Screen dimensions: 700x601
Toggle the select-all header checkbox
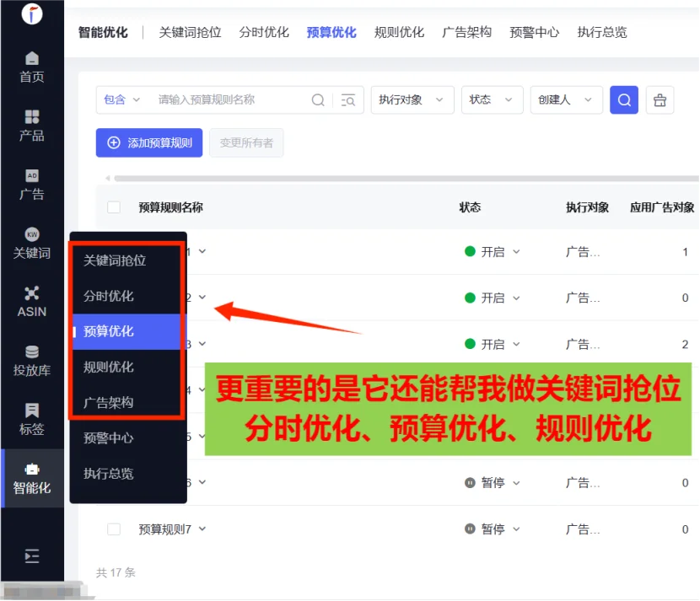[114, 207]
